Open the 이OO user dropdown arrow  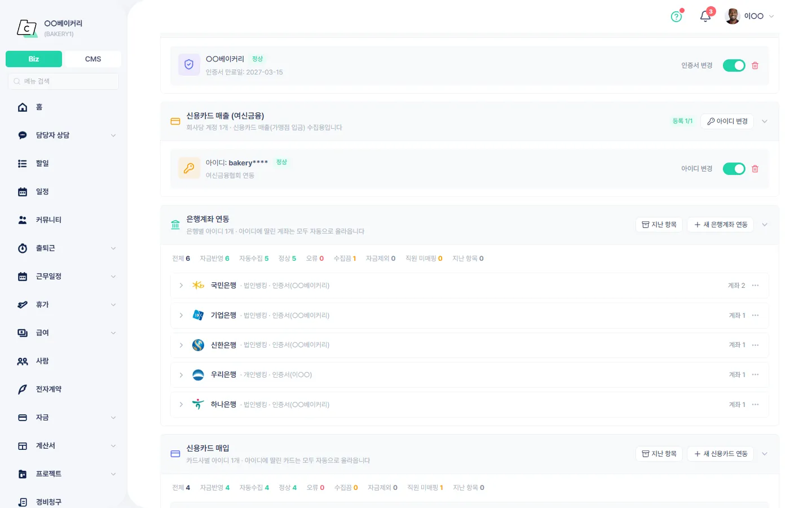pyautogui.click(x=771, y=16)
